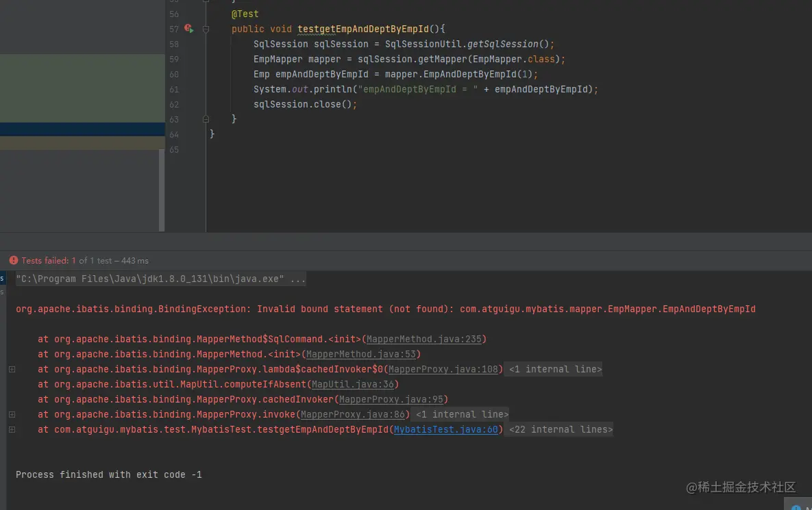Open the MapperMethod.java:53 link

(360, 355)
